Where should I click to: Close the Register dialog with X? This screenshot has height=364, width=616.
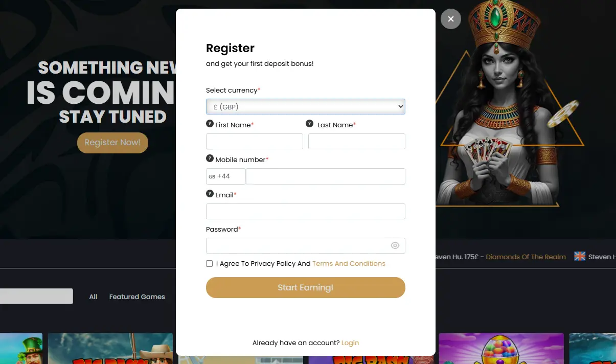point(450,19)
